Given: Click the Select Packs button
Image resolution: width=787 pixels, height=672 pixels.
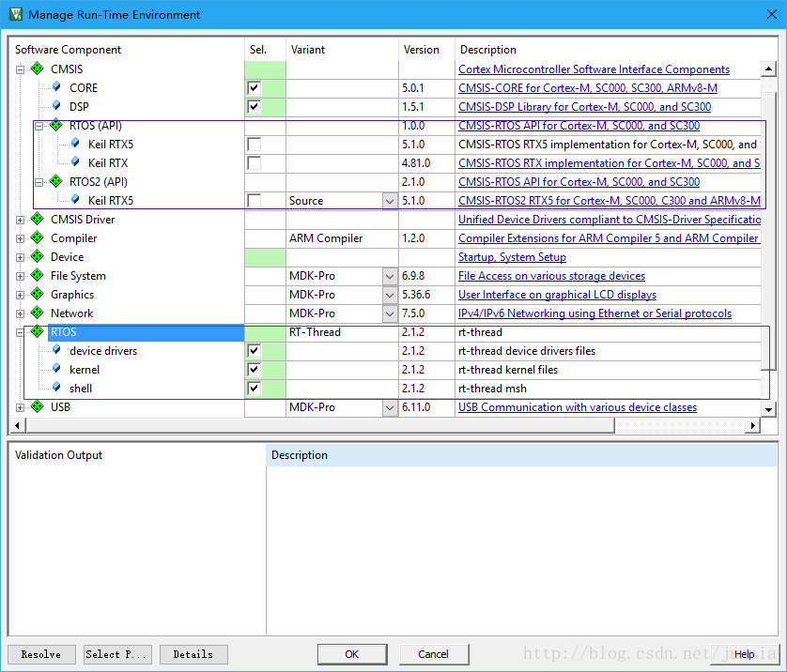Looking at the screenshot, I should [117, 654].
